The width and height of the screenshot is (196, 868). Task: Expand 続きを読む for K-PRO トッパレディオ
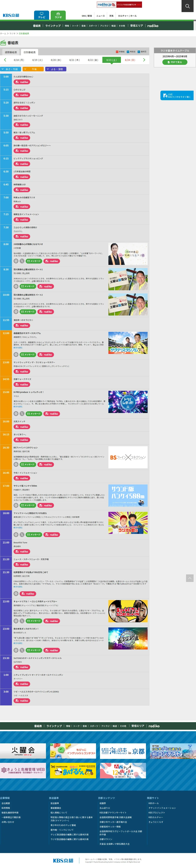[x=18, y=406]
